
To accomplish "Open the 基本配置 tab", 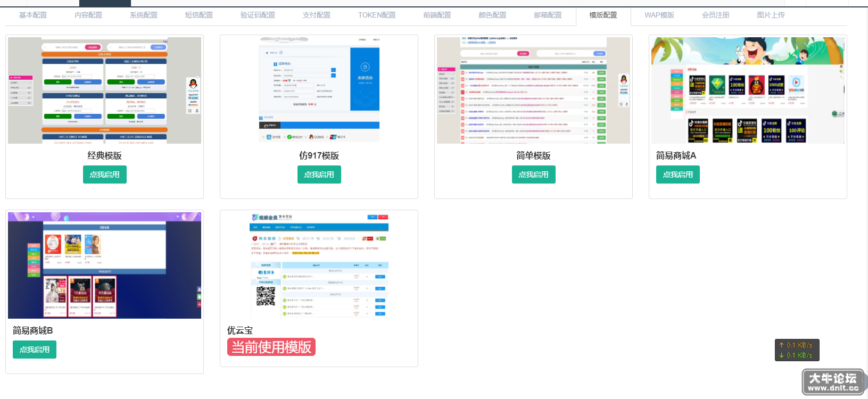I will click(x=33, y=15).
